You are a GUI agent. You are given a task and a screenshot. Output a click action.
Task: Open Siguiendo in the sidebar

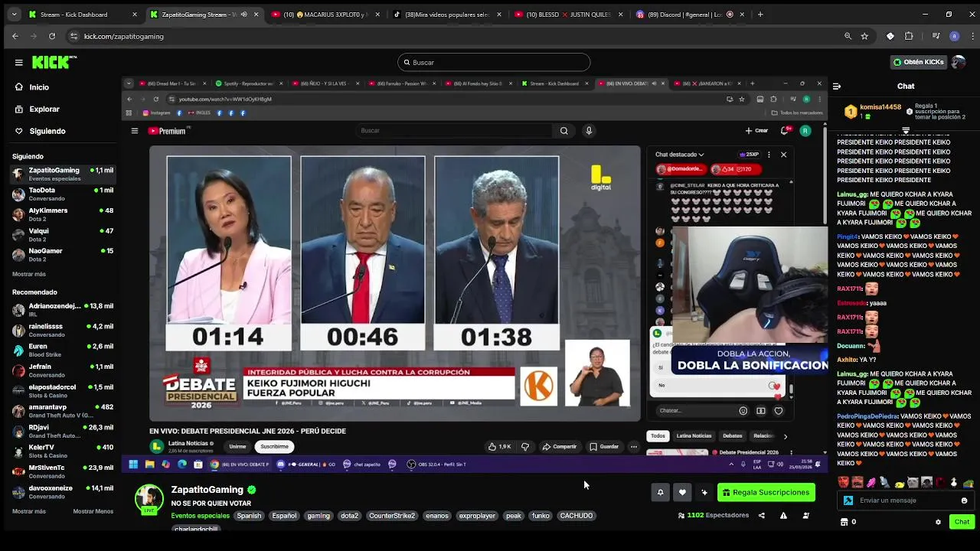(x=47, y=131)
